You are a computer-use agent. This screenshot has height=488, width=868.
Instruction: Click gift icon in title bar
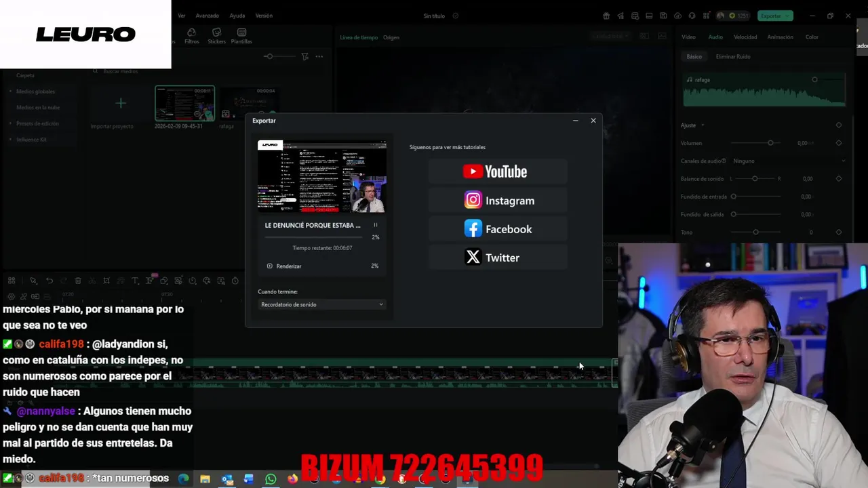coord(606,16)
